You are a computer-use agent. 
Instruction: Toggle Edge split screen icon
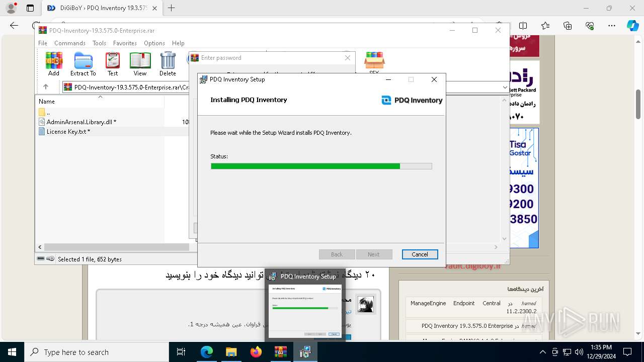click(x=523, y=26)
